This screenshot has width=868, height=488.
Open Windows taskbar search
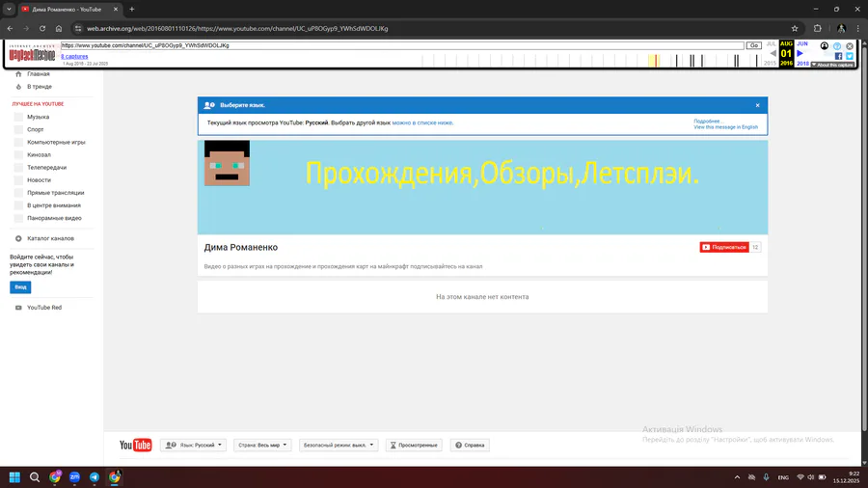[x=35, y=477]
